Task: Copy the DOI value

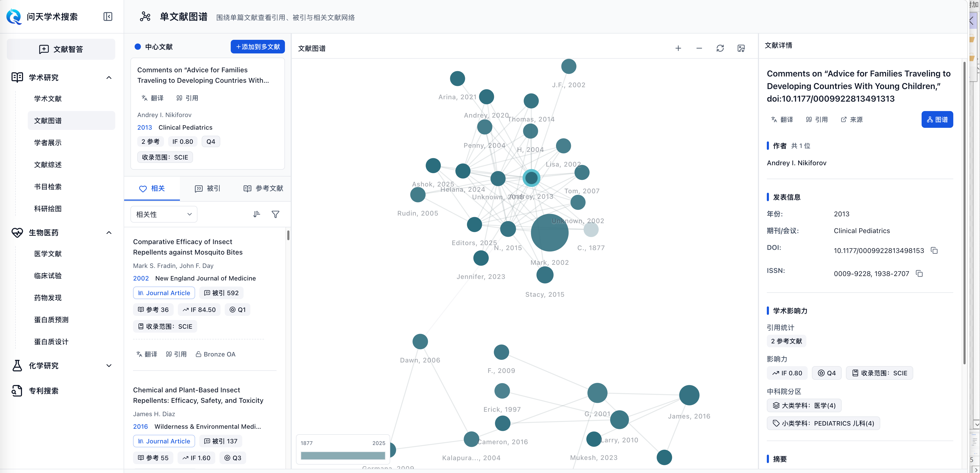Action: (x=934, y=250)
